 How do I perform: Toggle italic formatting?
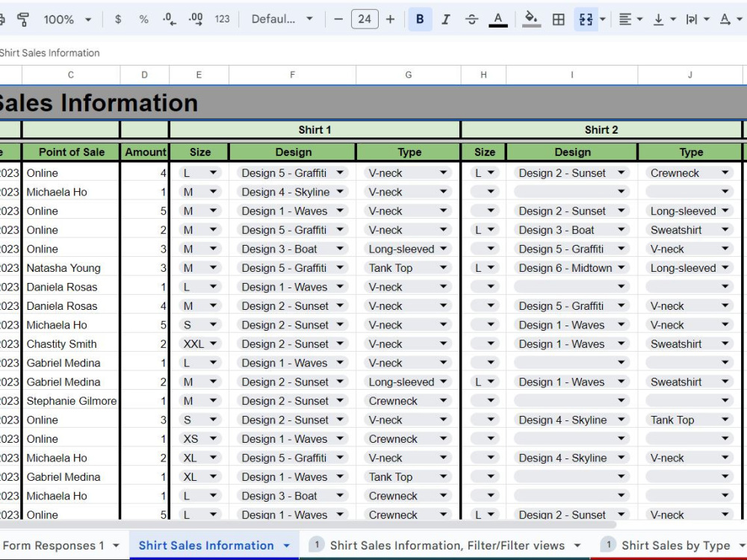click(x=445, y=19)
